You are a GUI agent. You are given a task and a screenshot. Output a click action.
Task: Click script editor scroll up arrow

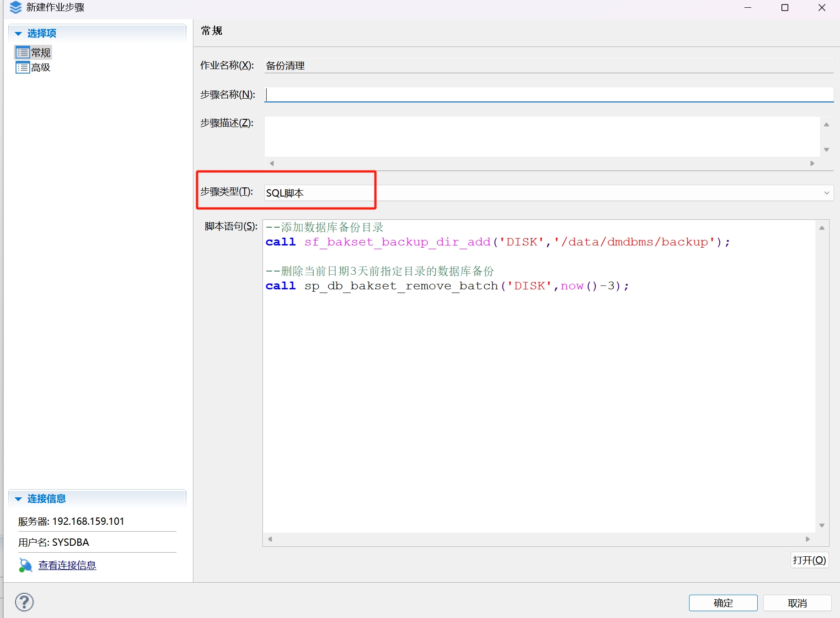coord(822,228)
